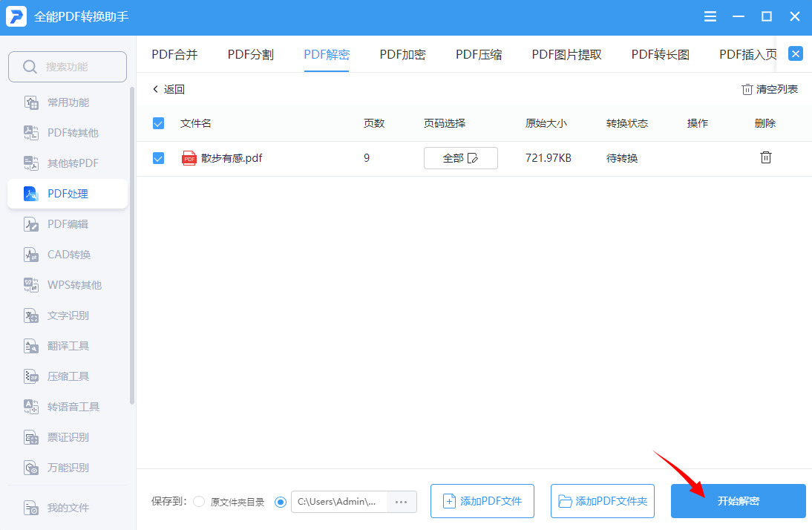Open 票证识别 sidebar category
Viewport: 812px width, 530px height.
pos(68,437)
